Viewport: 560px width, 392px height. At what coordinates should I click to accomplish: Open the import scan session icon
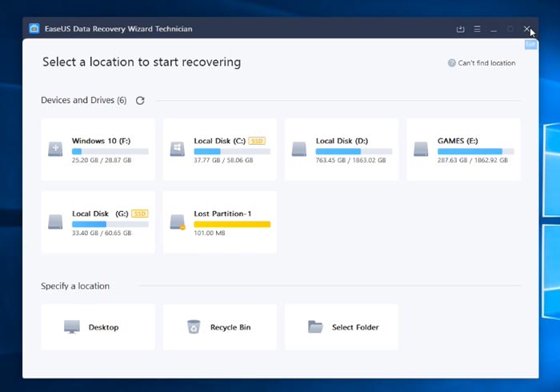[460, 29]
